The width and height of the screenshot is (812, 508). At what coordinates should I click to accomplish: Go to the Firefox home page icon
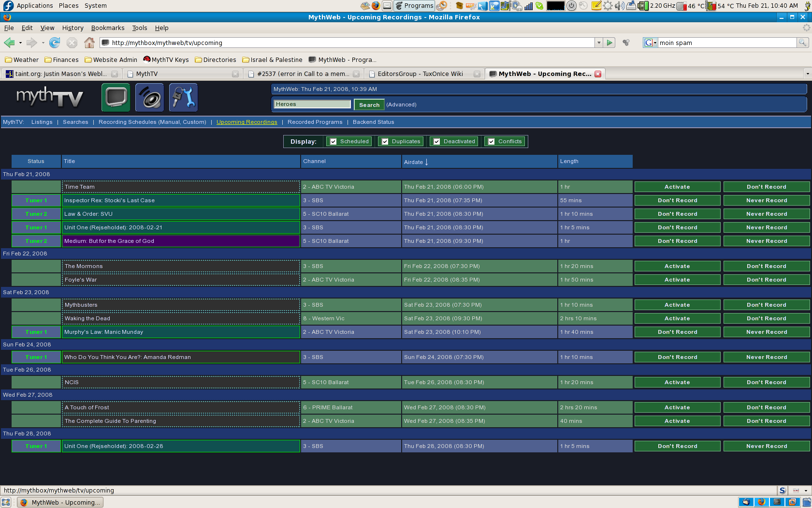pyautogui.click(x=89, y=43)
